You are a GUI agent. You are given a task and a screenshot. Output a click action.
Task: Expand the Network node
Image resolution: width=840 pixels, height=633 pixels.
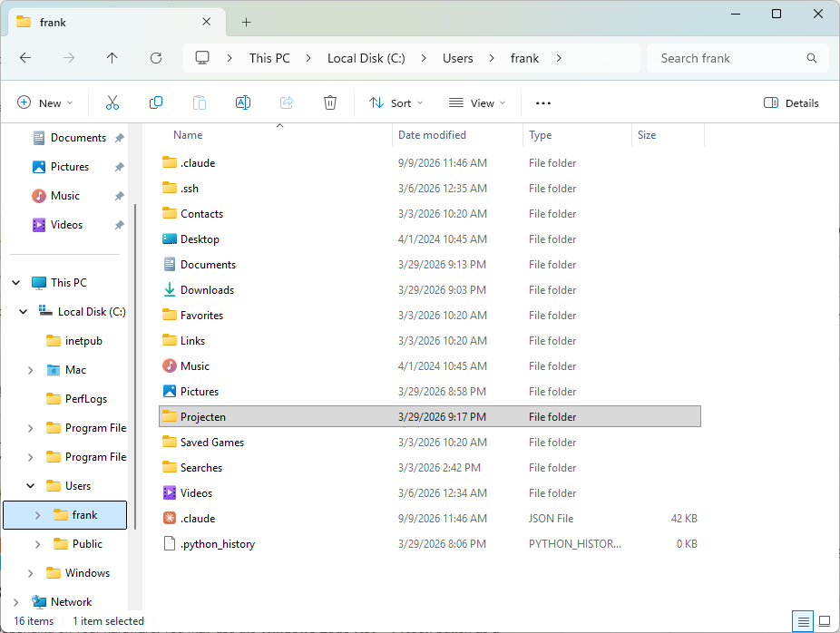[16, 602]
